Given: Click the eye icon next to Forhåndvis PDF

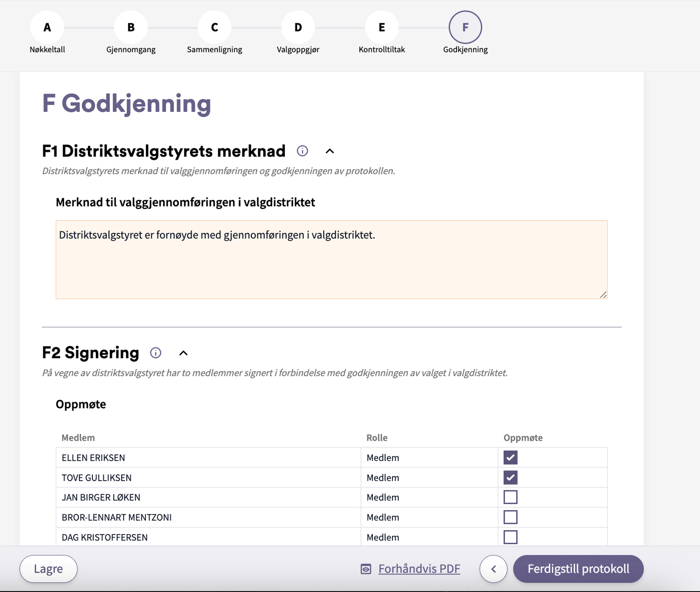Looking at the screenshot, I should click(366, 569).
